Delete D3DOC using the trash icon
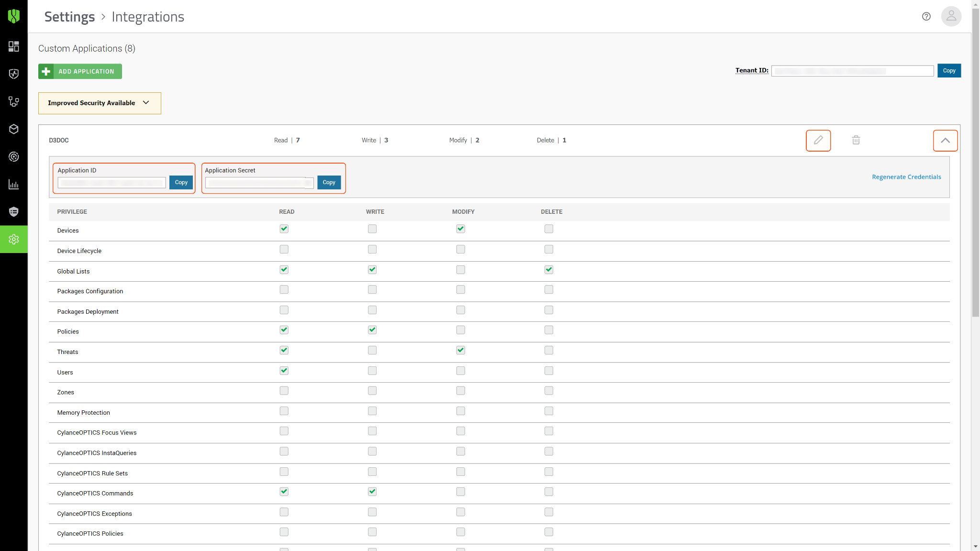Image resolution: width=980 pixels, height=551 pixels. click(856, 140)
